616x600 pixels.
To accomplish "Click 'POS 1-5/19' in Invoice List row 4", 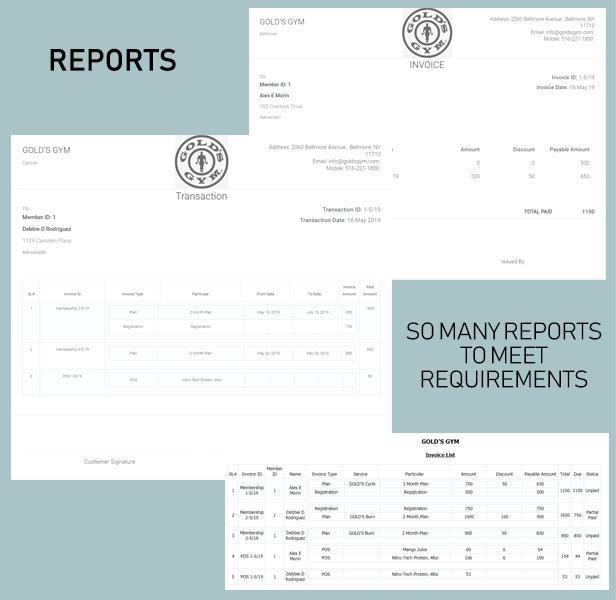I will point(251,556).
